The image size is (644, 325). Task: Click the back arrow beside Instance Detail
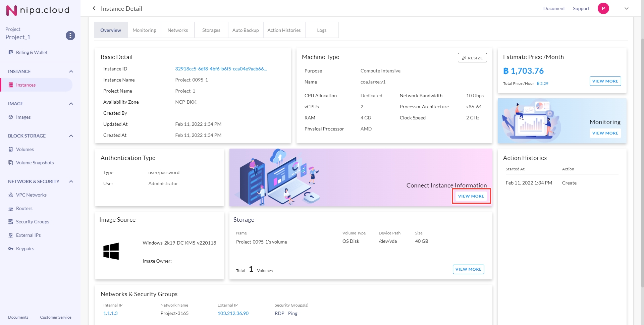click(94, 8)
